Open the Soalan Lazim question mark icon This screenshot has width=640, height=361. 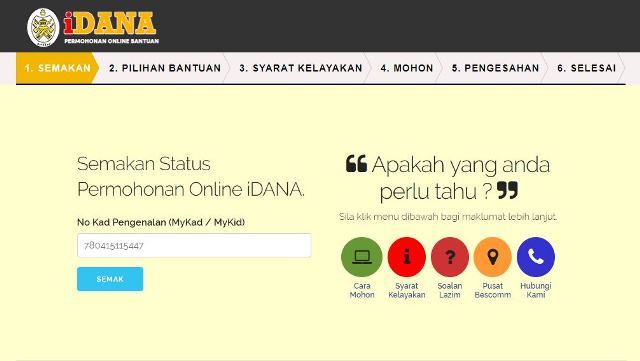(x=450, y=257)
